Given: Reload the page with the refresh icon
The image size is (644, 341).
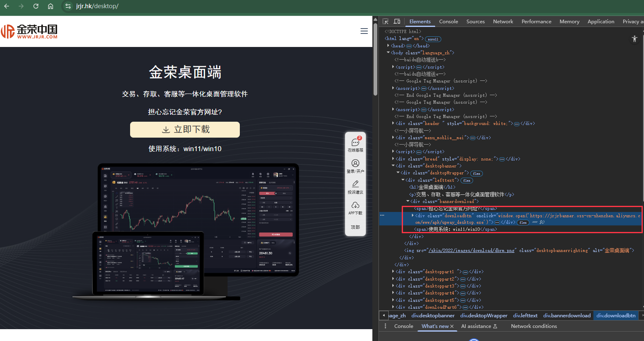Looking at the screenshot, I should pos(36,6).
